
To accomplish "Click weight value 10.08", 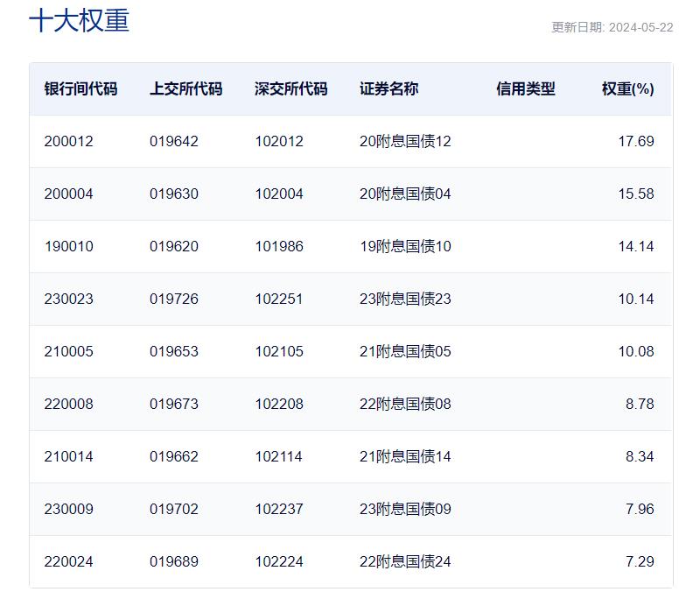I will (636, 351).
